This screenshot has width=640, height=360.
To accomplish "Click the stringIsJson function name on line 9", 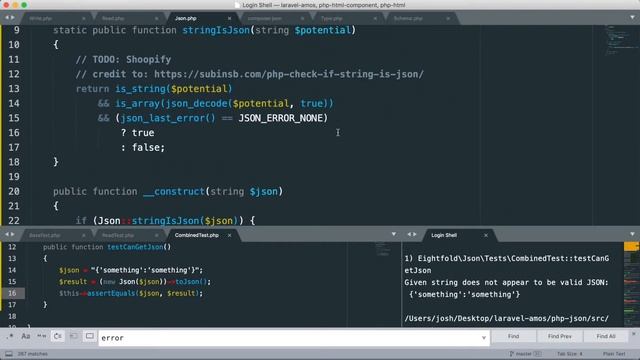I will point(216,30).
